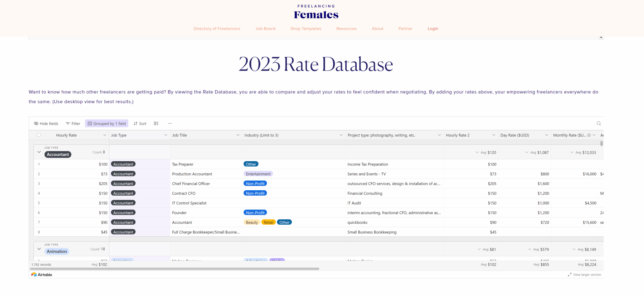Click the Freelancing Females logo

point(316,12)
